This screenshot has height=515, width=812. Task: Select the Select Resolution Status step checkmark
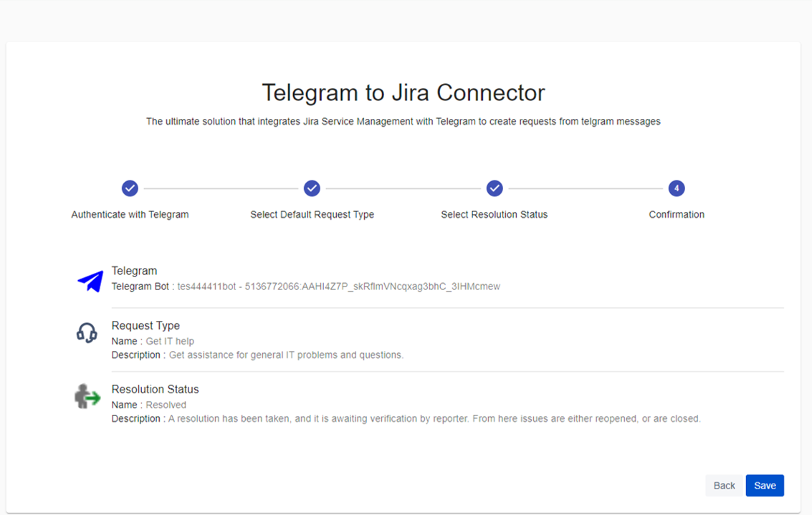coord(495,188)
